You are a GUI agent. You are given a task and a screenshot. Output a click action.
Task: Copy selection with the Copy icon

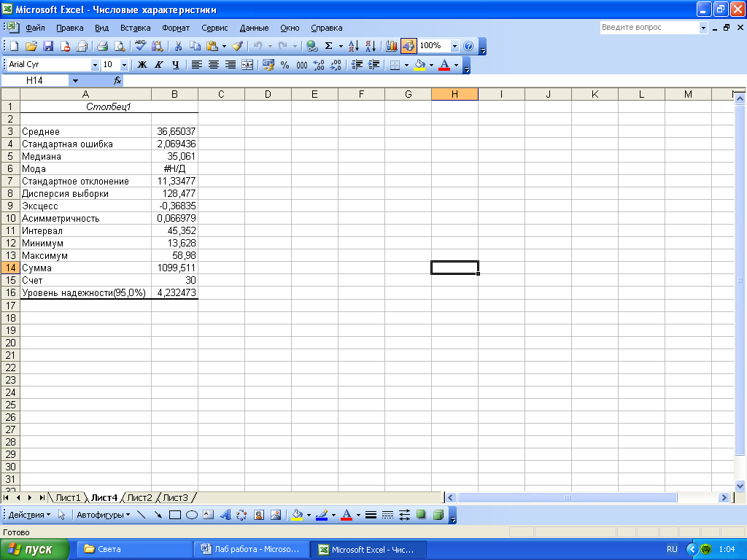pyautogui.click(x=195, y=46)
